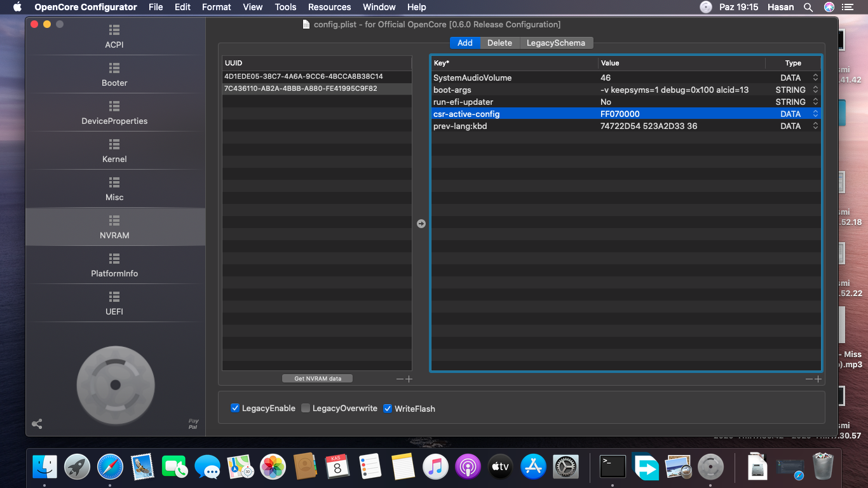Click the Get NVRAM data button

click(x=317, y=379)
